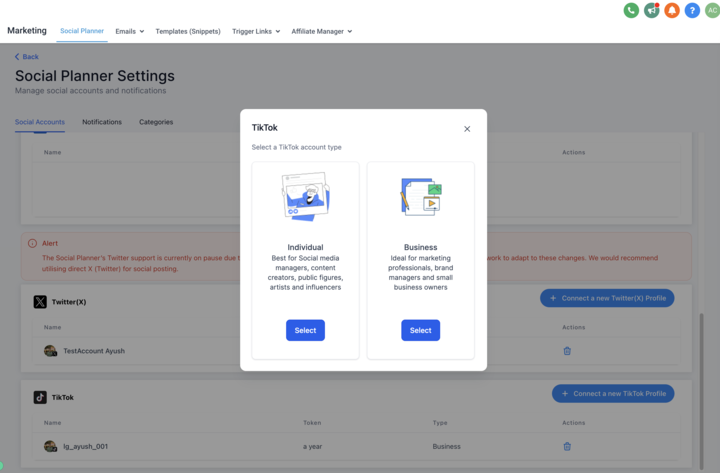Expand the Trigger Links dropdown
Screen dimensions: 720x473
256,31
